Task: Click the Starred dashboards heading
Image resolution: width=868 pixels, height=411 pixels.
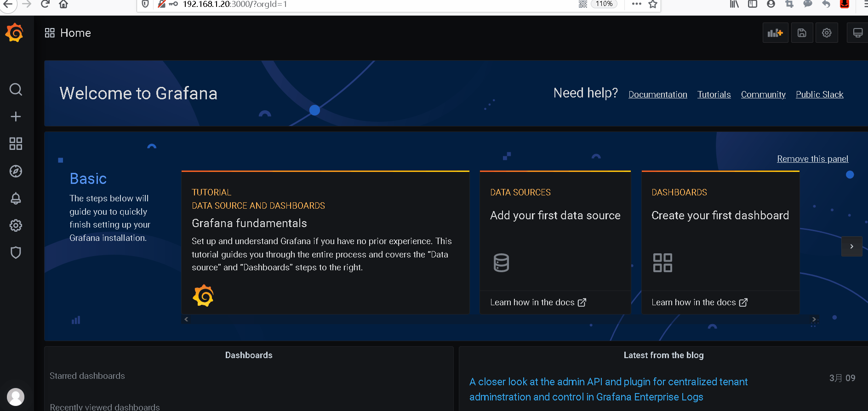Action: [87, 376]
